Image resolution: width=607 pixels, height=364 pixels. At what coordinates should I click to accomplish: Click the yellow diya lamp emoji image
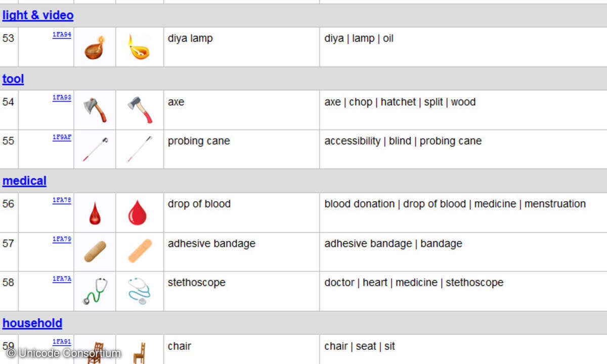[x=139, y=48]
